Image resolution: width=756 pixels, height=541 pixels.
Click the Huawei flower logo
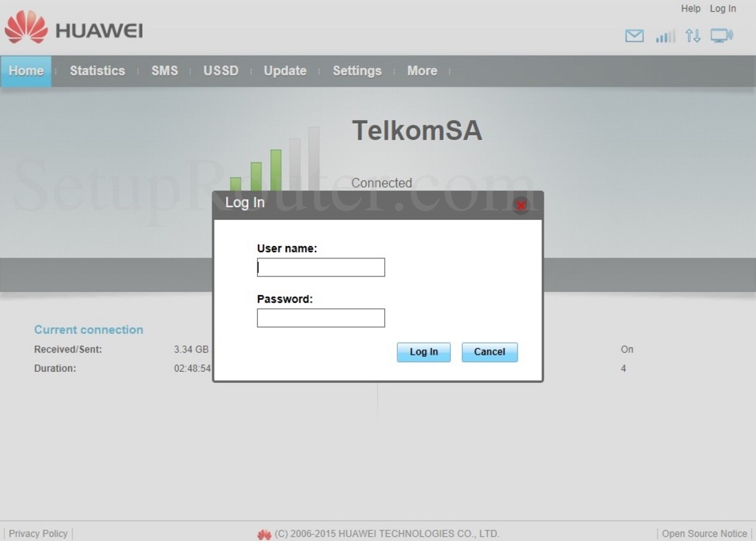pyautogui.click(x=26, y=27)
